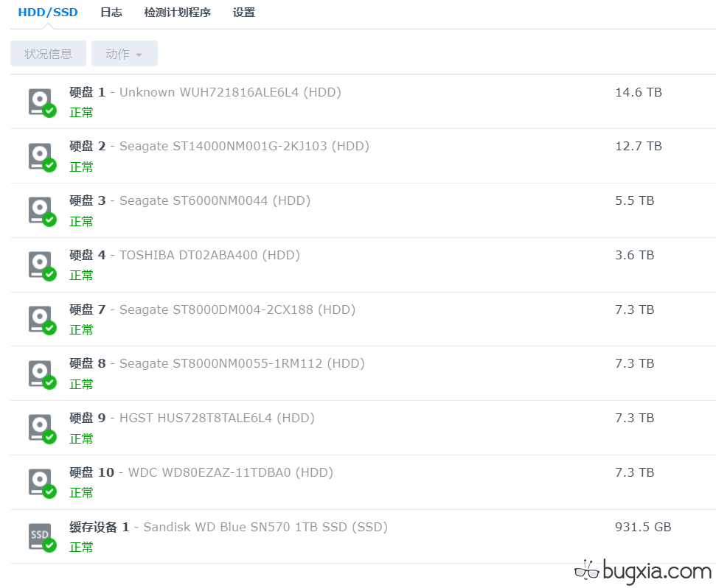Click the 正常 status link under 硬盘 1
Viewport: 716px width, 588px height.
(81, 112)
